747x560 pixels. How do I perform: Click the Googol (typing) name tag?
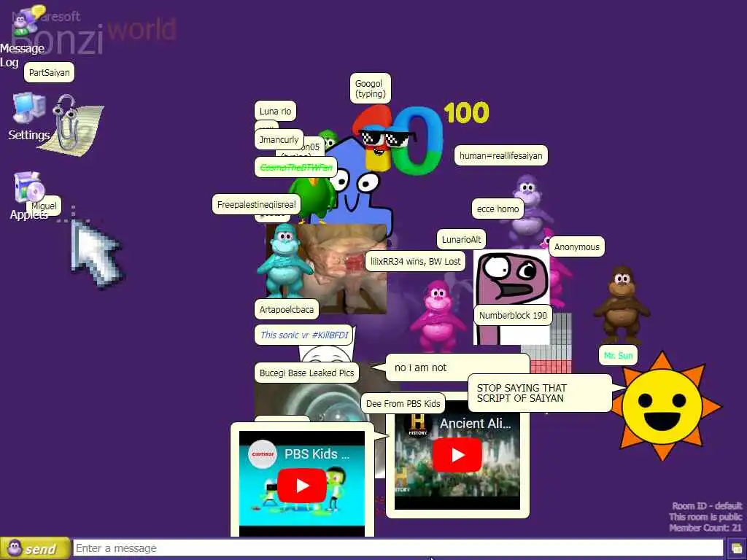coord(370,88)
